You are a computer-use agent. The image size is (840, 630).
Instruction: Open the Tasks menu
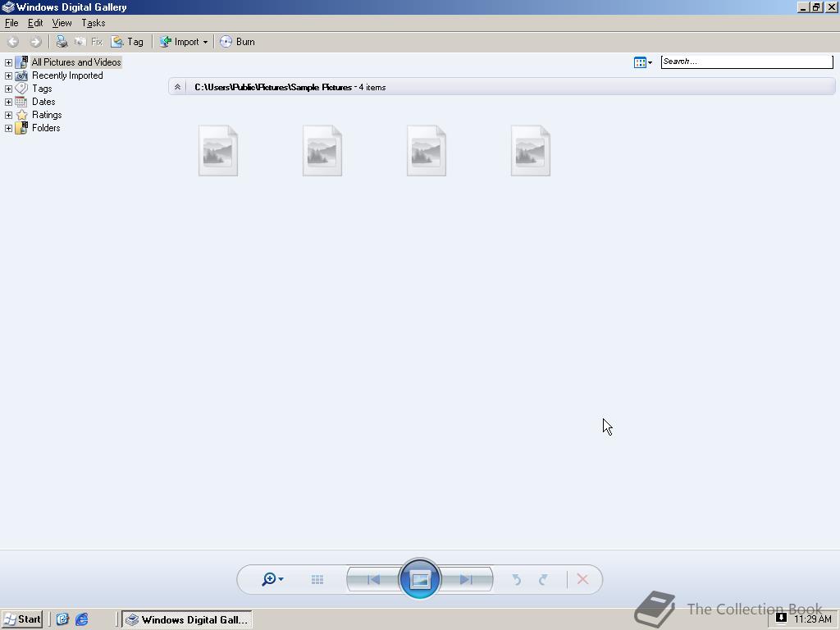(x=94, y=23)
